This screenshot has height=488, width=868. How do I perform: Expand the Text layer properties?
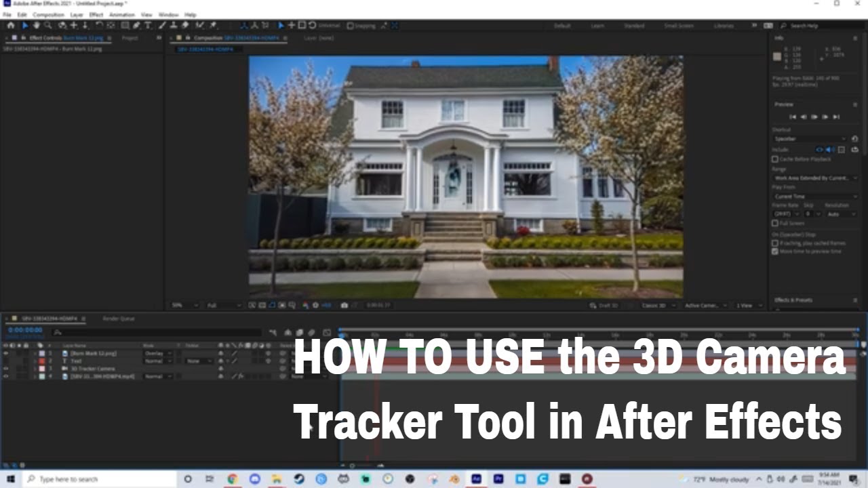point(35,361)
